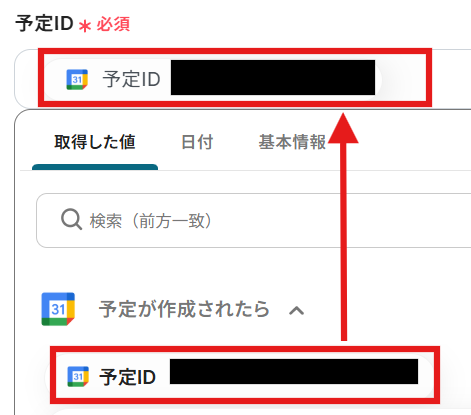
Task: Click the large Google Calendar icon beside 予定が作成されたら
Action: [x=58, y=309]
